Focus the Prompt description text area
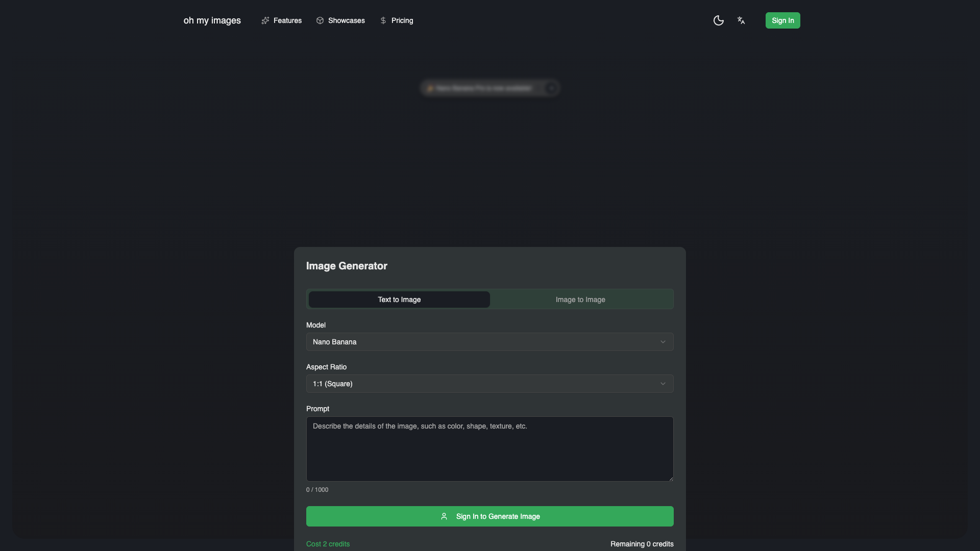 coord(490,449)
